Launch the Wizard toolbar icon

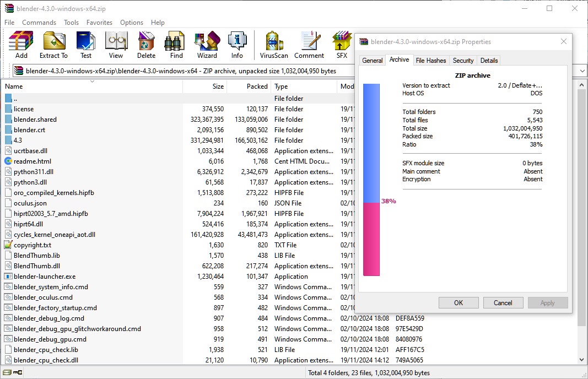(207, 45)
